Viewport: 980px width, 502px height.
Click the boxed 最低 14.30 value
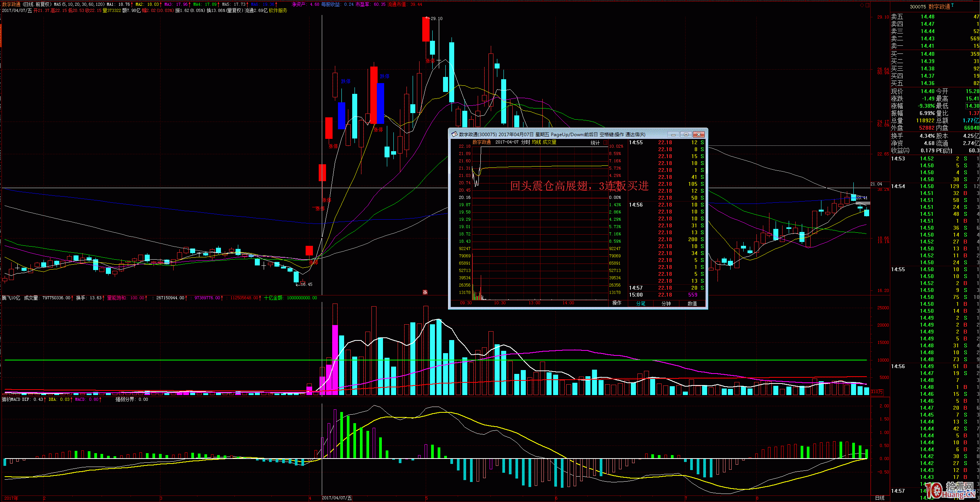972,106
